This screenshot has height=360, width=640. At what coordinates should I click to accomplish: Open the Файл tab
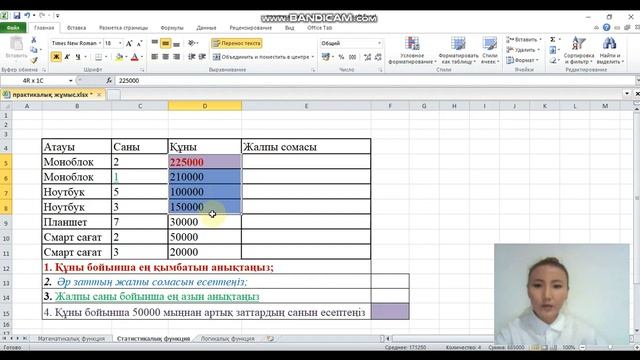point(13,28)
